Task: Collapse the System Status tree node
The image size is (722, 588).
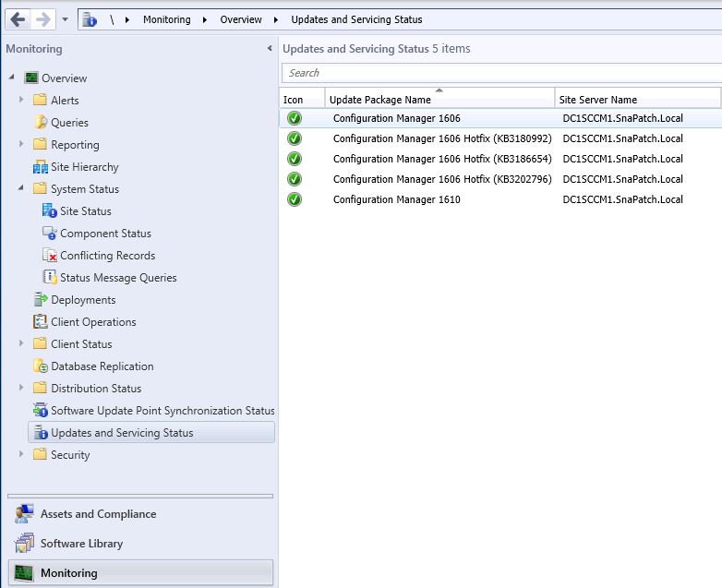Action: [x=20, y=187]
